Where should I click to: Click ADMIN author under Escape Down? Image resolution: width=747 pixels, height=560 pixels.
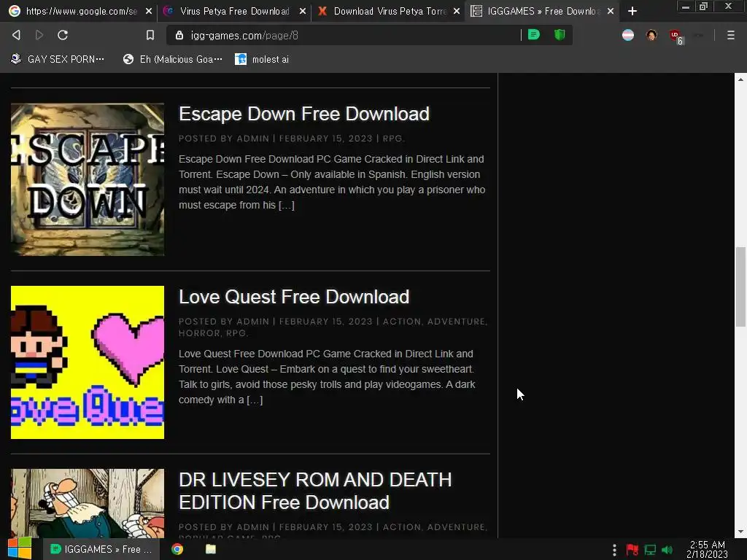(253, 139)
